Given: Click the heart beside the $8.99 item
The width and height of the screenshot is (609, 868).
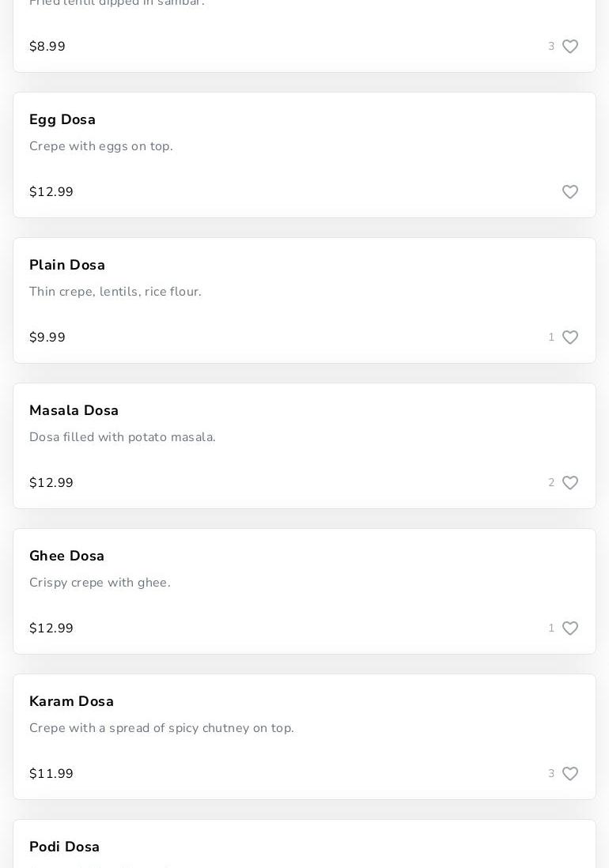Looking at the screenshot, I should pos(570,47).
